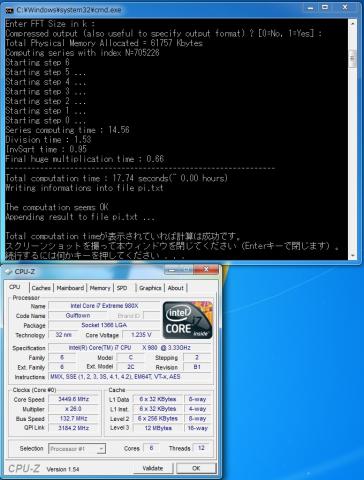Switch to the Graphics tab
The height and width of the screenshot is (480, 364).
(150, 288)
